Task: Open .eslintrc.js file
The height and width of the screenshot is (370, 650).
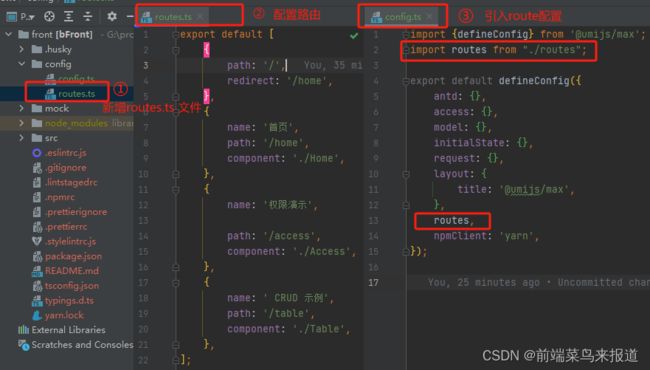Action: tap(66, 152)
